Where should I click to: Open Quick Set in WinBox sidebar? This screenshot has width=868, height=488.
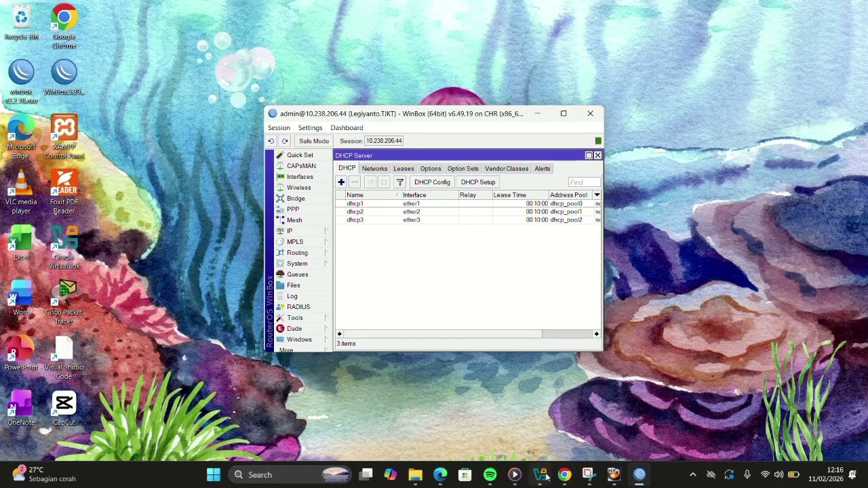(x=299, y=155)
